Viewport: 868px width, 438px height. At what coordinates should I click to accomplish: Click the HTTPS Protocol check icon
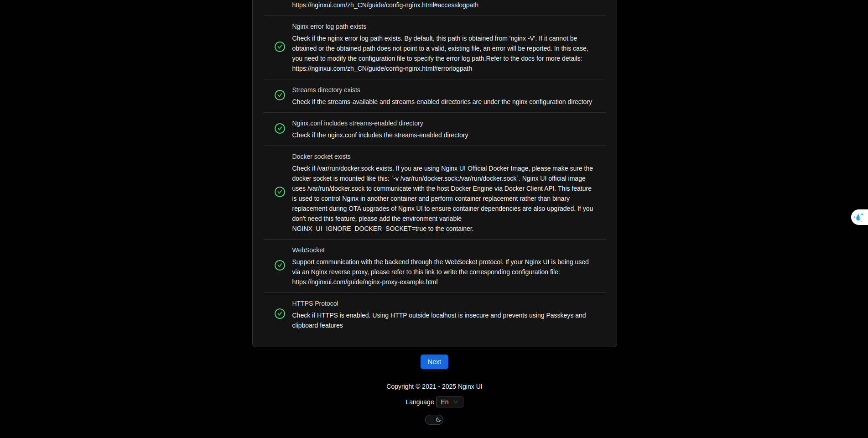pyautogui.click(x=280, y=314)
